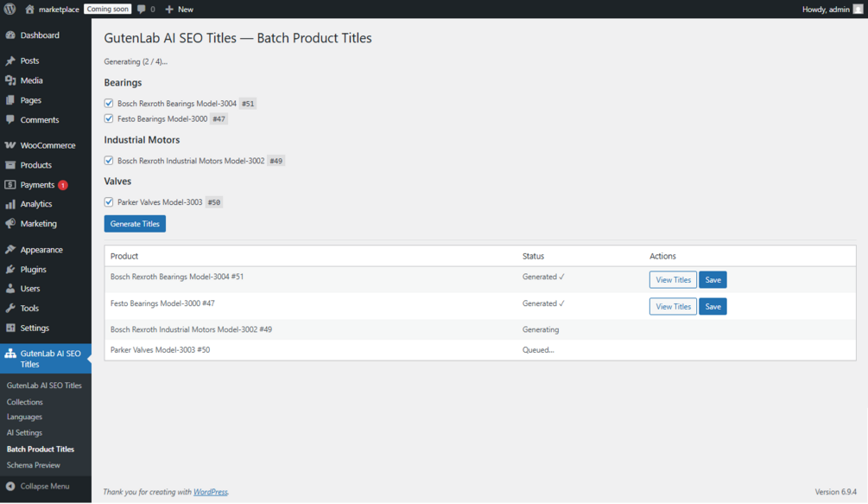The height and width of the screenshot is (504, 868).
Task: Toggle Parker Valves Model-3003 checkbox
Action: click(109, 202)
